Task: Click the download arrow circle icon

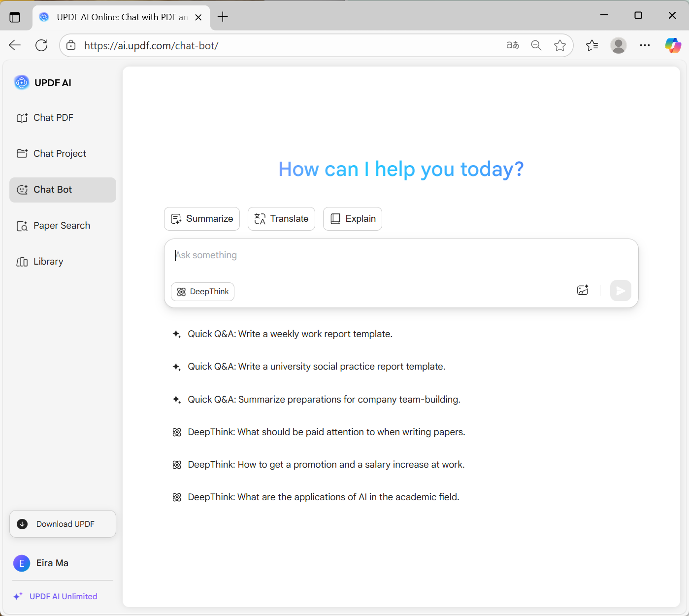Action: click(x=22, y=524)
